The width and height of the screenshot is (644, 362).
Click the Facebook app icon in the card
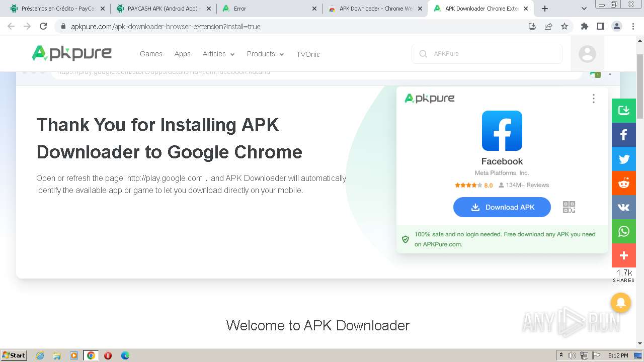click(x=502, y=131)
